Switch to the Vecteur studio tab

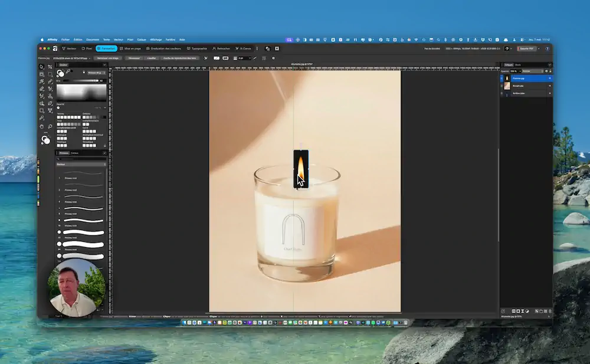tap(69, 48)
